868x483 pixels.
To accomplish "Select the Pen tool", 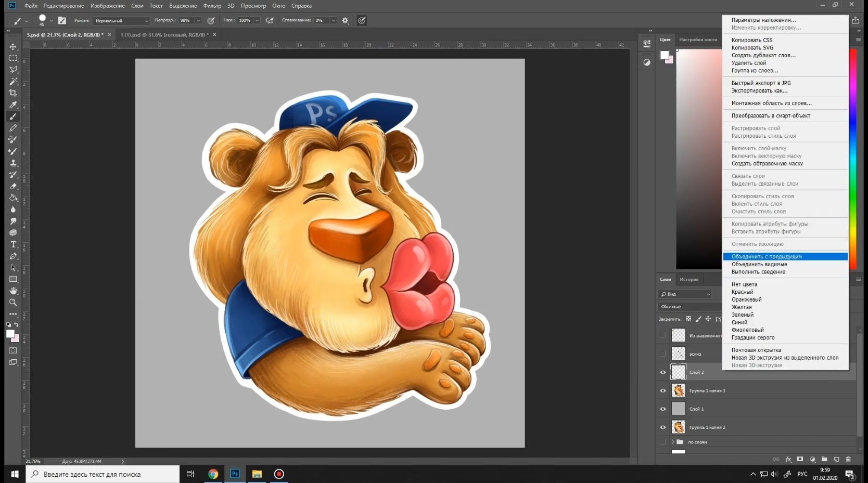I will click(13, 256).
